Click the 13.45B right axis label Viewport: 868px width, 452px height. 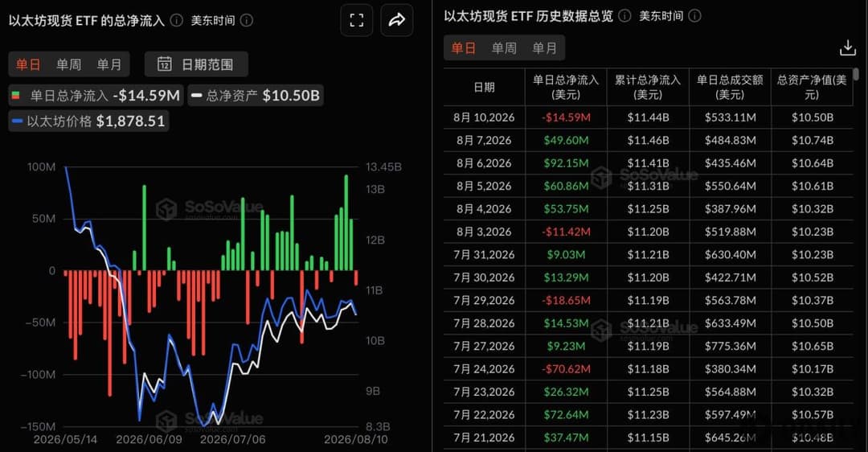pyautogui.click(x=383, y=166)
